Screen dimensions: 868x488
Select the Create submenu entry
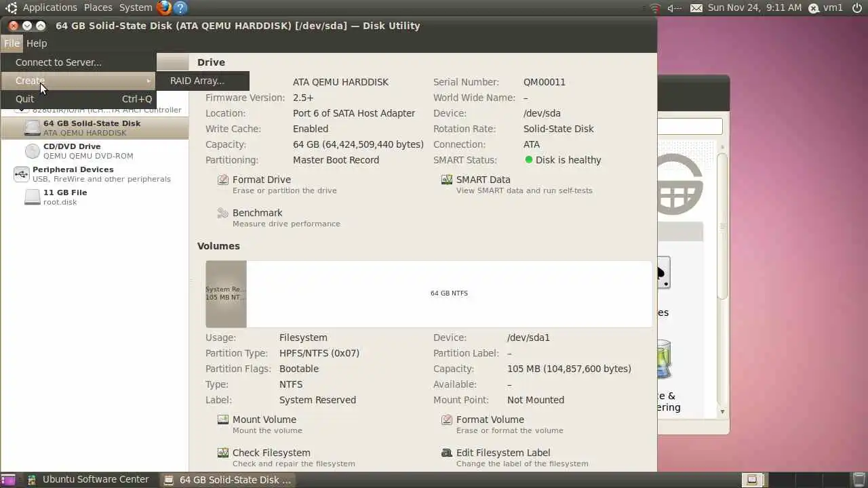coord(78,81)
